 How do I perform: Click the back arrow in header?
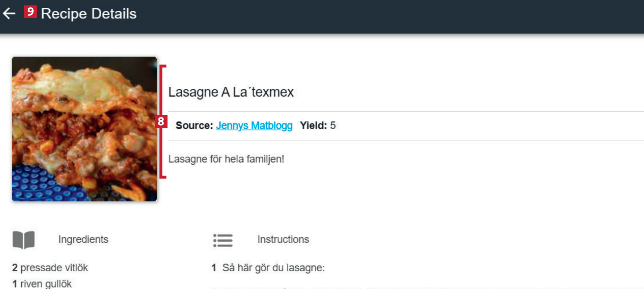9,14
